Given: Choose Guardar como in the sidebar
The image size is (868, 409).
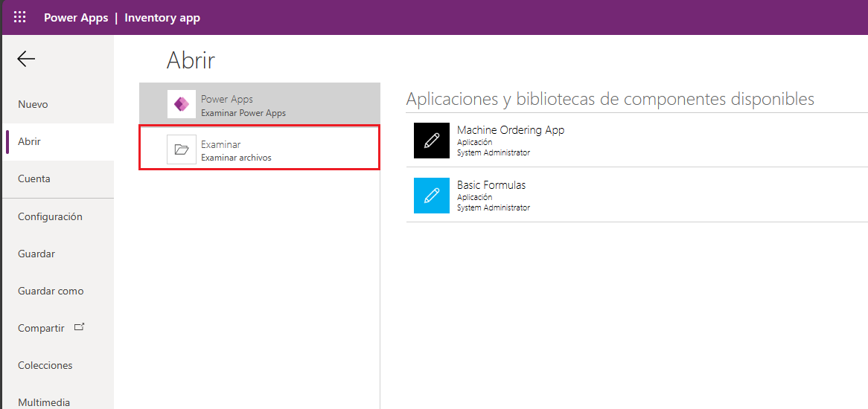Looking at the screenshot, I should point(58,291).
